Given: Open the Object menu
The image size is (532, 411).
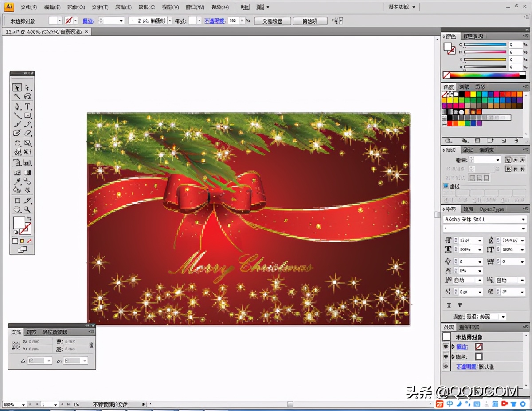Looking at the screenshot, I should (x=76, y=7).
